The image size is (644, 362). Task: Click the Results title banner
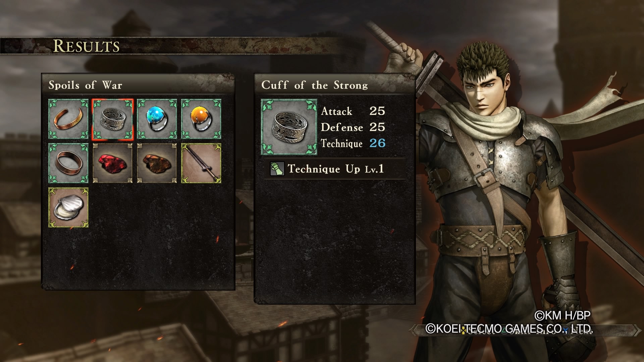tap(86, 46)
